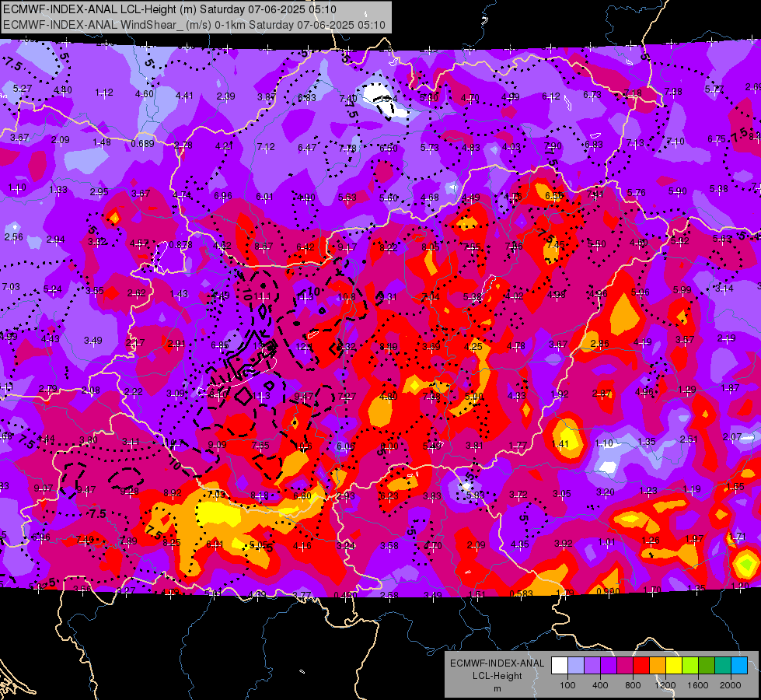Select the orange legend swatch
Image resolution: width=761 pixels, height=700 pixels.
pos(658,666)
